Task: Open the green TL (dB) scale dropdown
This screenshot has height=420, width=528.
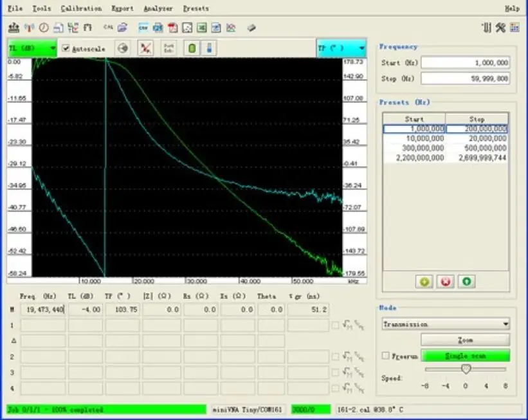Action: 32,48
